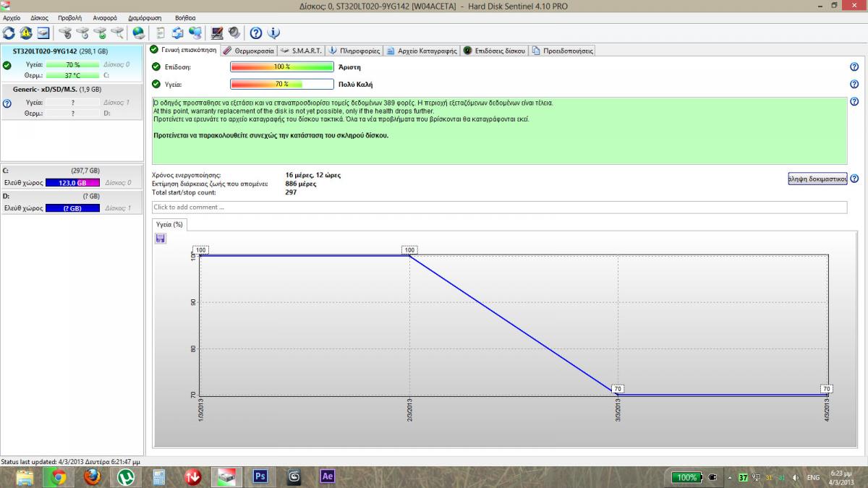Click the '16 μέρες, 12 ώρες' power-on value

click(312, 175)
